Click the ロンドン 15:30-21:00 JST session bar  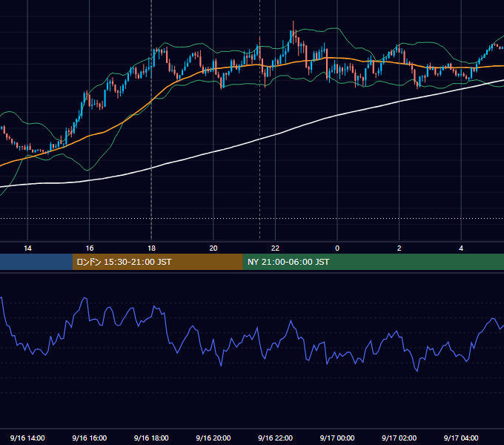[157, 262]
